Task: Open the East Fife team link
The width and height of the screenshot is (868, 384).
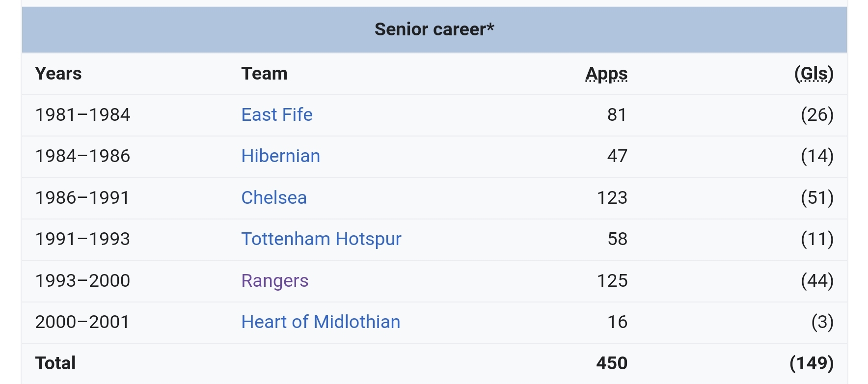Action: coord(277,115)
